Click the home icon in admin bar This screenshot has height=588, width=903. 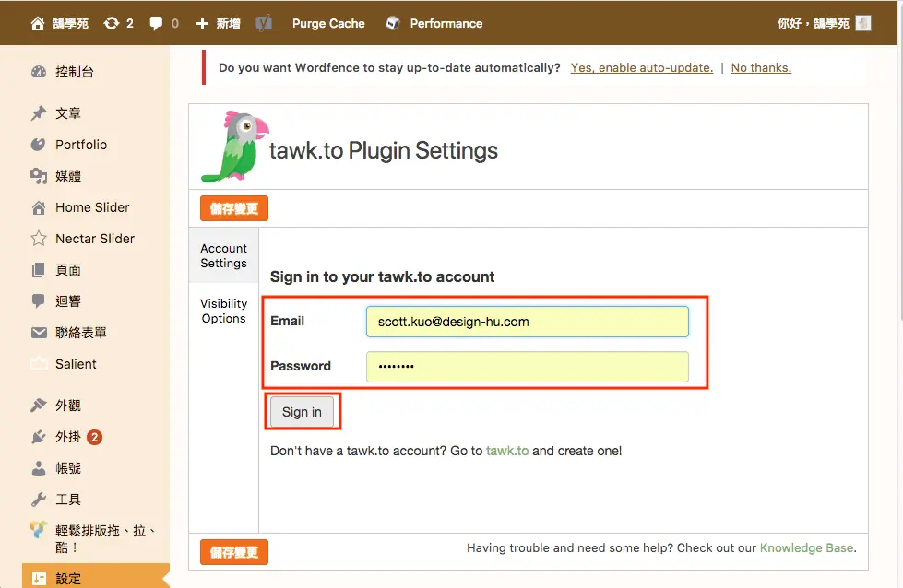coord(38,24)
